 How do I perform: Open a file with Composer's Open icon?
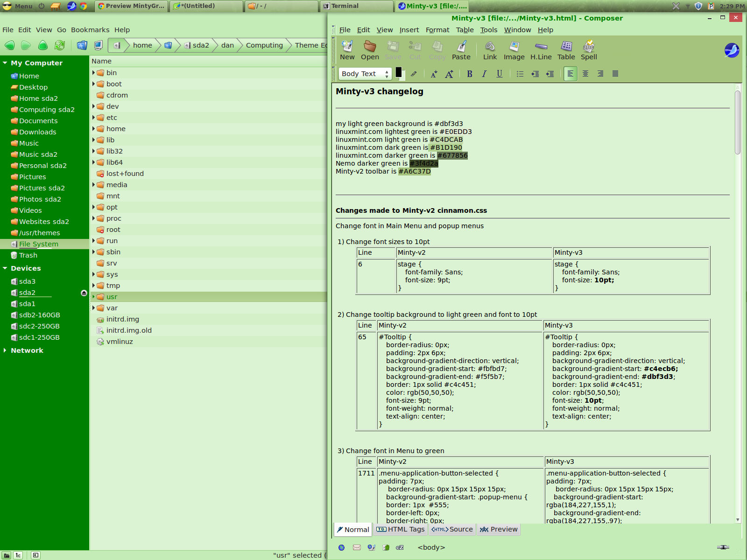coord(370,50)
